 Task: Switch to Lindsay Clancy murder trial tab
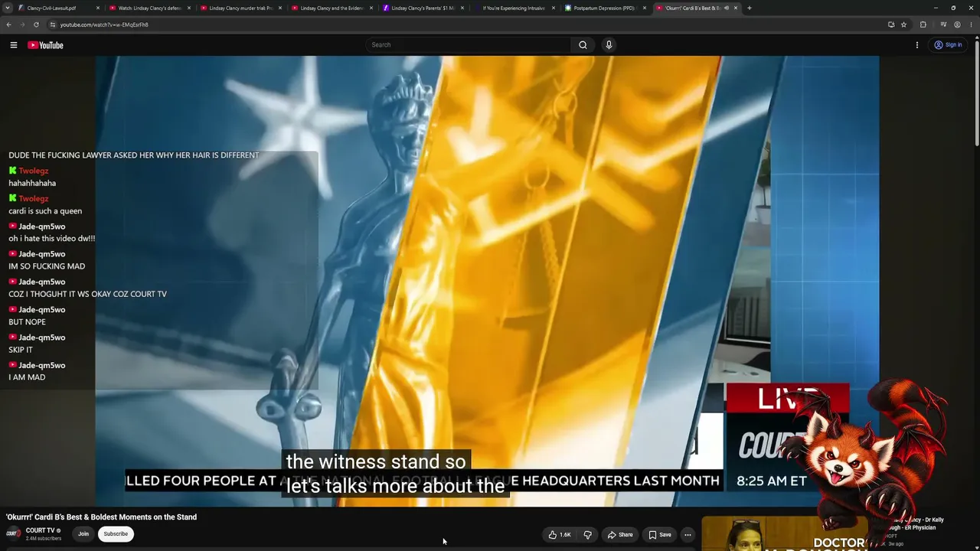pyautogui.click(x=240, y=8)
